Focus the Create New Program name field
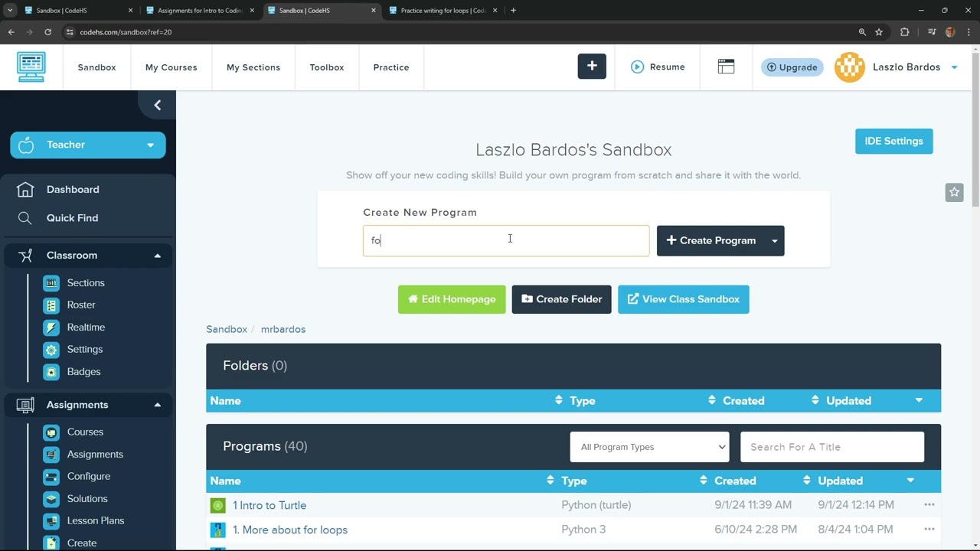The width and height of the screenshot is (980, 551). (506, 240)
